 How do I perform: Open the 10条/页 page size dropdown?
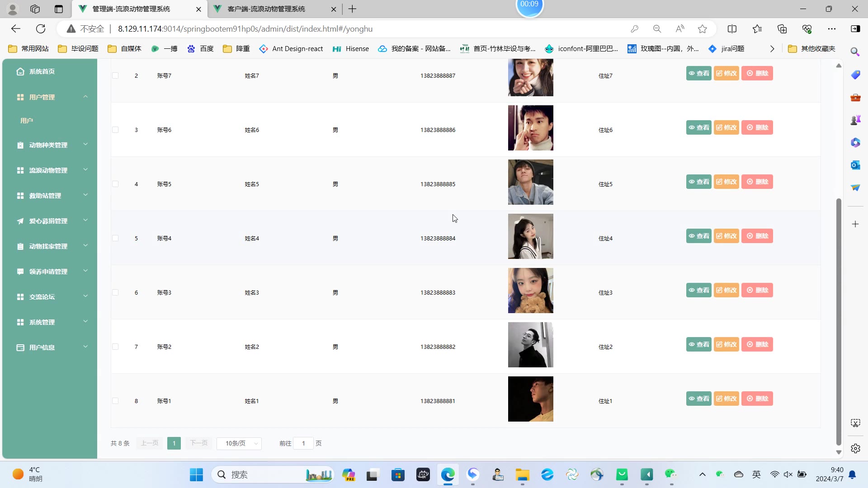pos(239,443)
